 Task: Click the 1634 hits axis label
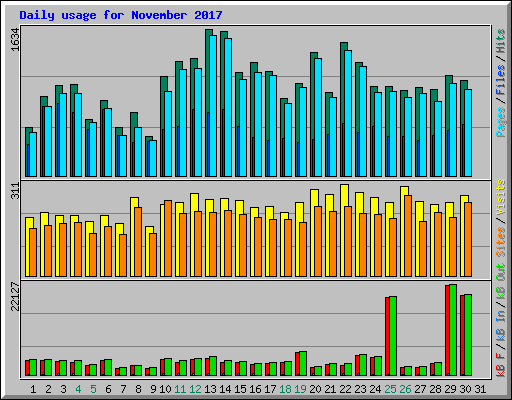tap(15, 39)
